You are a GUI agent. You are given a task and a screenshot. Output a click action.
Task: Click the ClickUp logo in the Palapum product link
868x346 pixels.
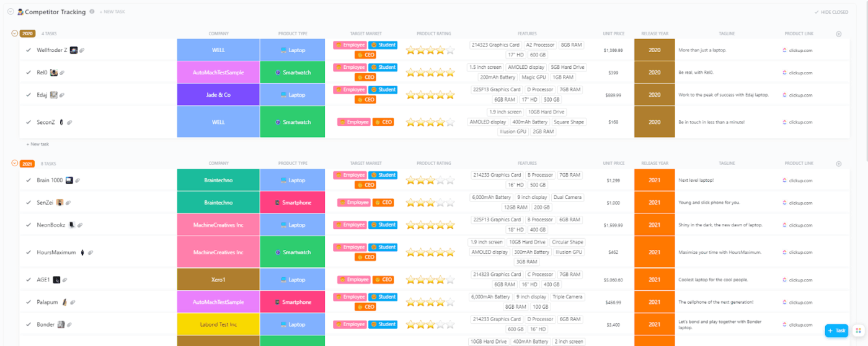[785, 302]
